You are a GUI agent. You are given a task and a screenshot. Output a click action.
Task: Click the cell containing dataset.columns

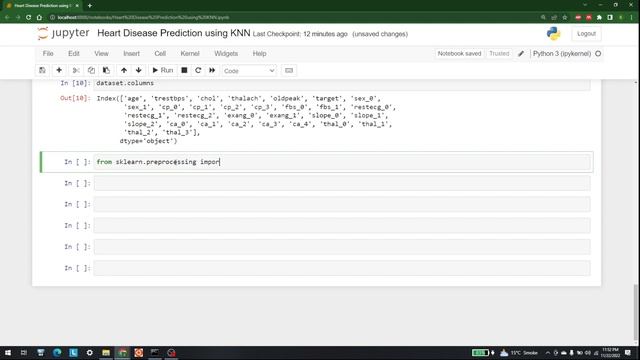(342, 83)
